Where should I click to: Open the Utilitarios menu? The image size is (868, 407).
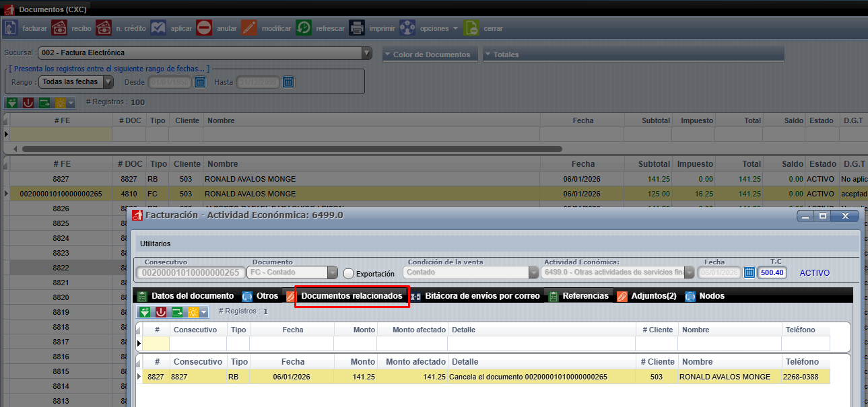(156, 244)
